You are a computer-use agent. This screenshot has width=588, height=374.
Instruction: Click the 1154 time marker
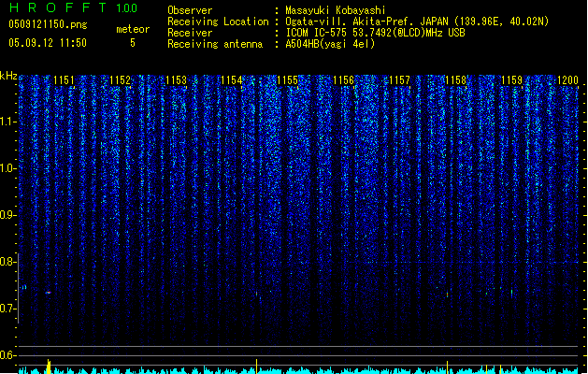point(232,80)
